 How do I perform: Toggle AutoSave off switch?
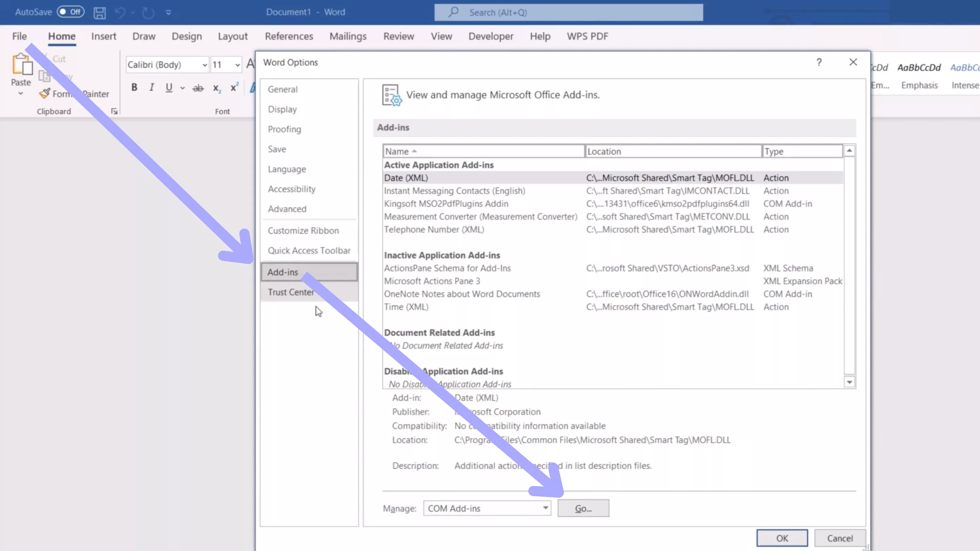[x=71, y=12]
